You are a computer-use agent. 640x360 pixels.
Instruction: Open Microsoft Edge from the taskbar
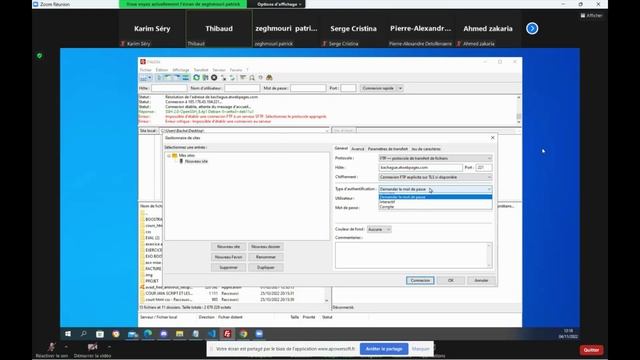point(148,334)
